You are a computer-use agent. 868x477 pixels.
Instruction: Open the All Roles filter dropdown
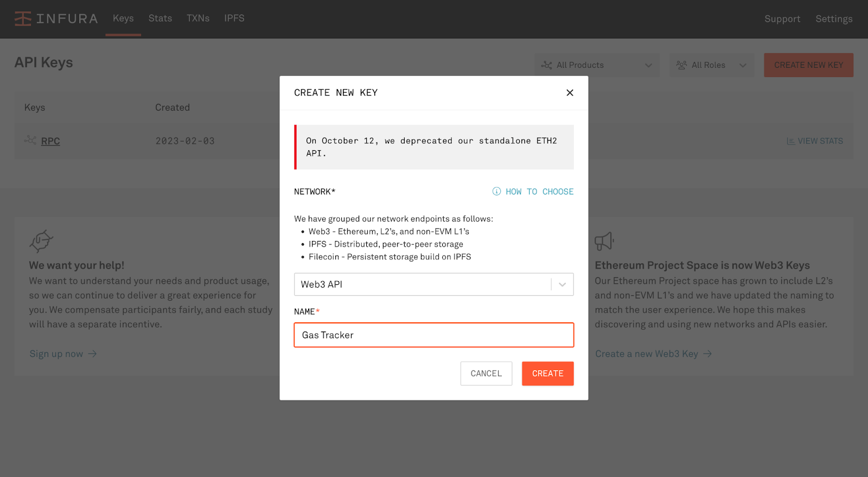point(712,65)
